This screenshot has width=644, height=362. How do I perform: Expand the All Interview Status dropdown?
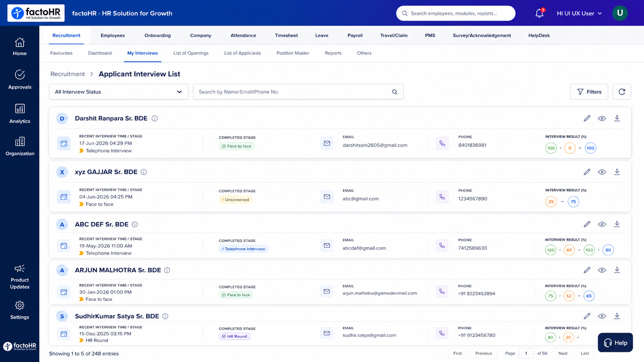pyautogui.click(x=119, y=92)
